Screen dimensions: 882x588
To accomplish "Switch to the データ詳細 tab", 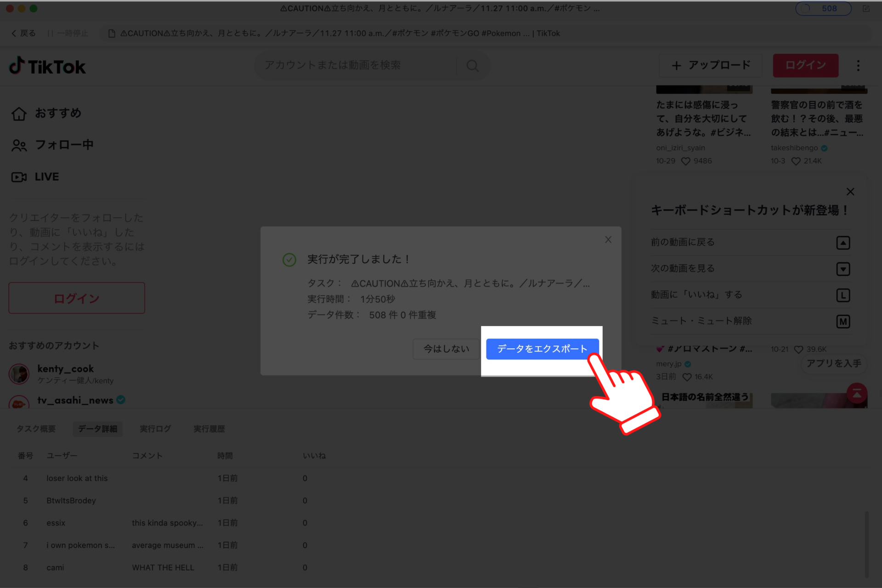I will [x=97, y=429].
